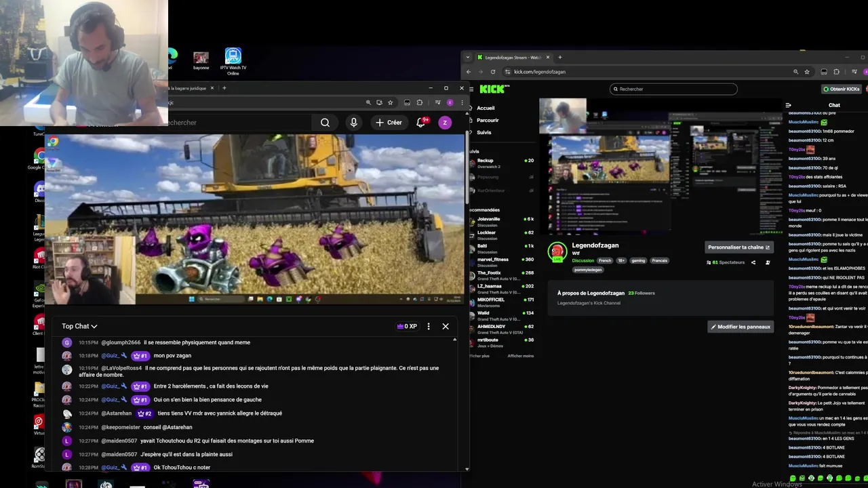Expand the Top Chat dropdown
The height and width of the screenshot is (488, 868).
(79, 327)
